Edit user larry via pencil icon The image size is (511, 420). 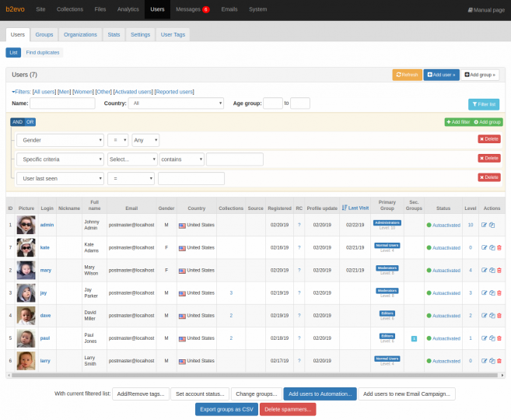click(484, 361)
